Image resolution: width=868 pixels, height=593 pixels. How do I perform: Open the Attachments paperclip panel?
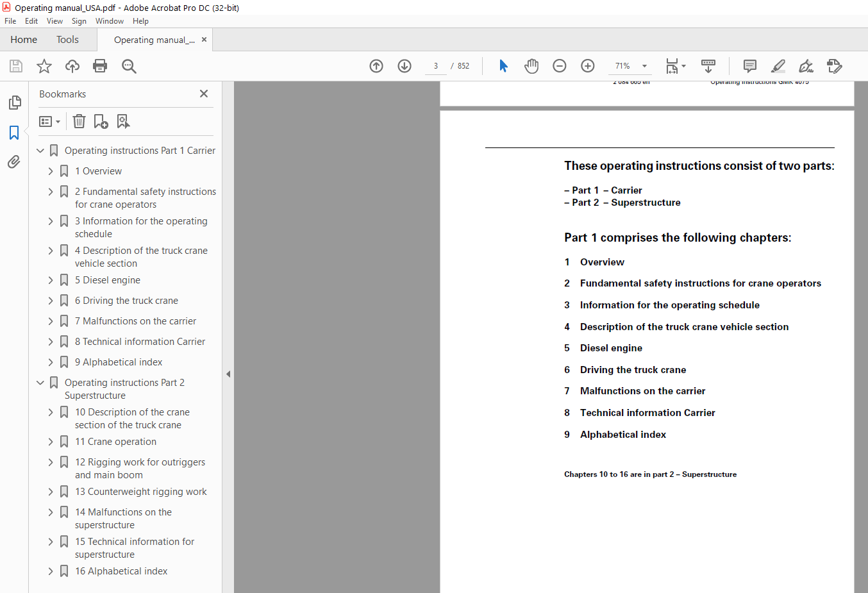[14, 162]
